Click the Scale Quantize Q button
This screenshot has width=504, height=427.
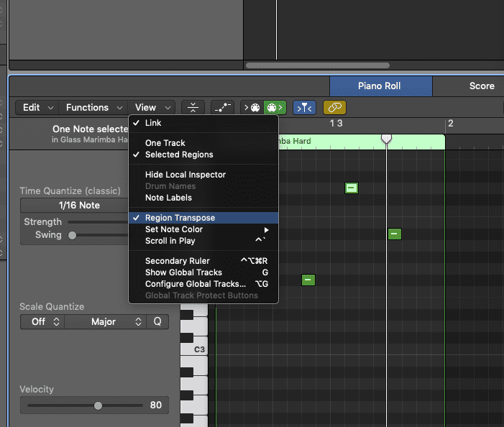click(157, 321)
